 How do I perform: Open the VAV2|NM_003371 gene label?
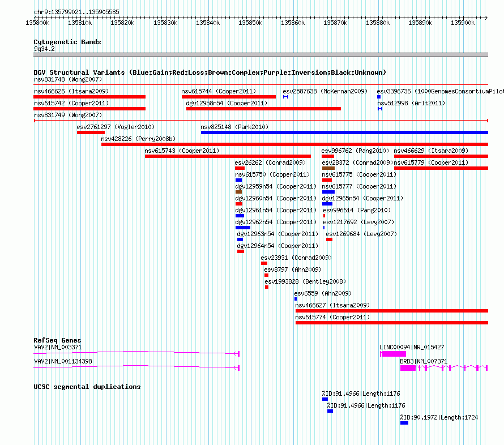coord(58,347)
